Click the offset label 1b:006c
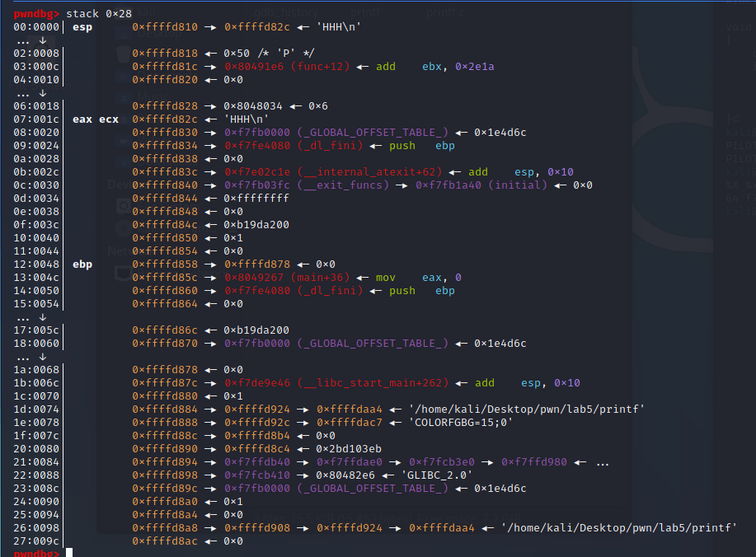The width and height of the screenshot is (756, 557). point(36,383)
